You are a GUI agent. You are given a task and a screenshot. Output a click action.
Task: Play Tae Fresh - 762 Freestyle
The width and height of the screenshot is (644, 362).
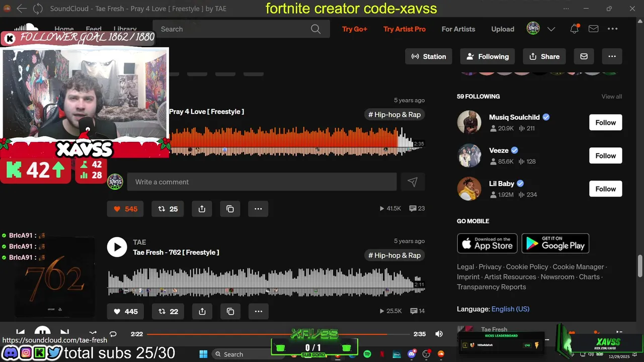pyautogui.click(x=117, y=247)
